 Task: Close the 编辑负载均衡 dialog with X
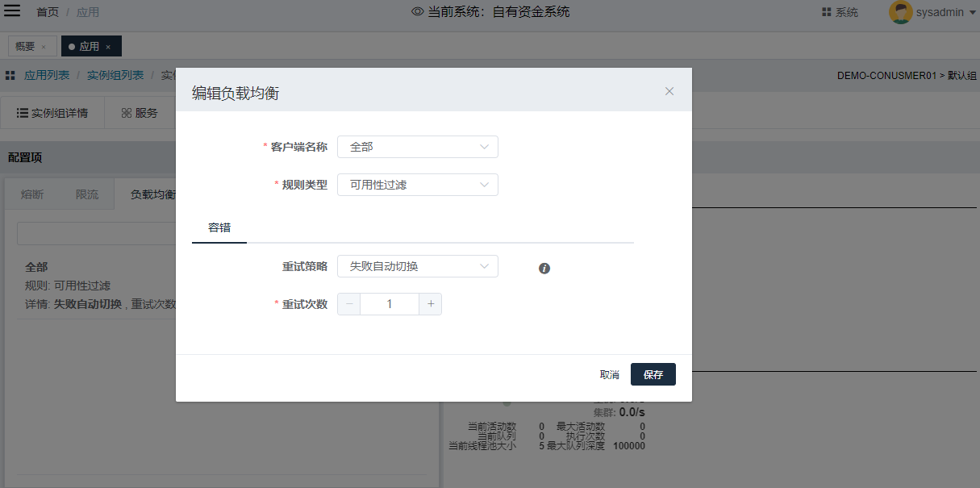669,91
